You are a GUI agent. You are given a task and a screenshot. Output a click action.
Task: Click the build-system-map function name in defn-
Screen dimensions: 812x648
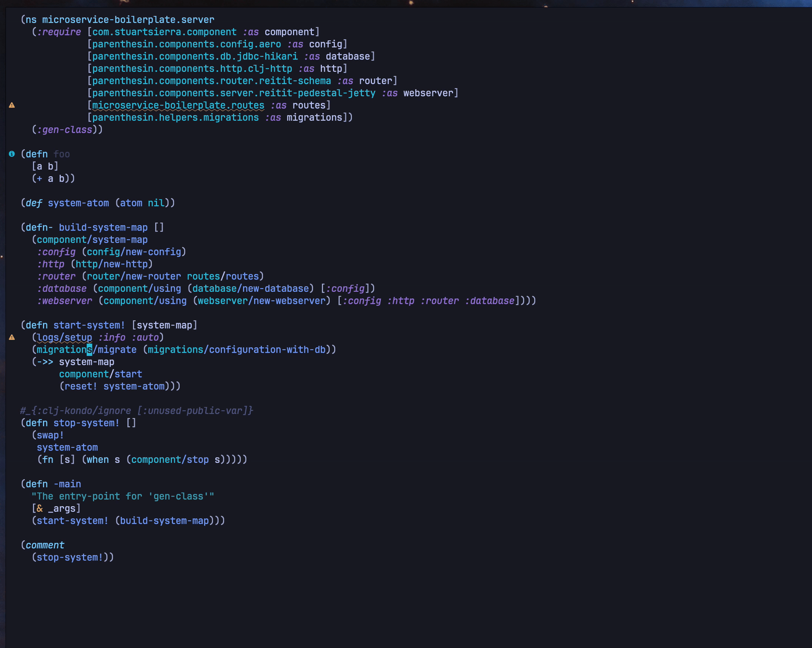103,228
